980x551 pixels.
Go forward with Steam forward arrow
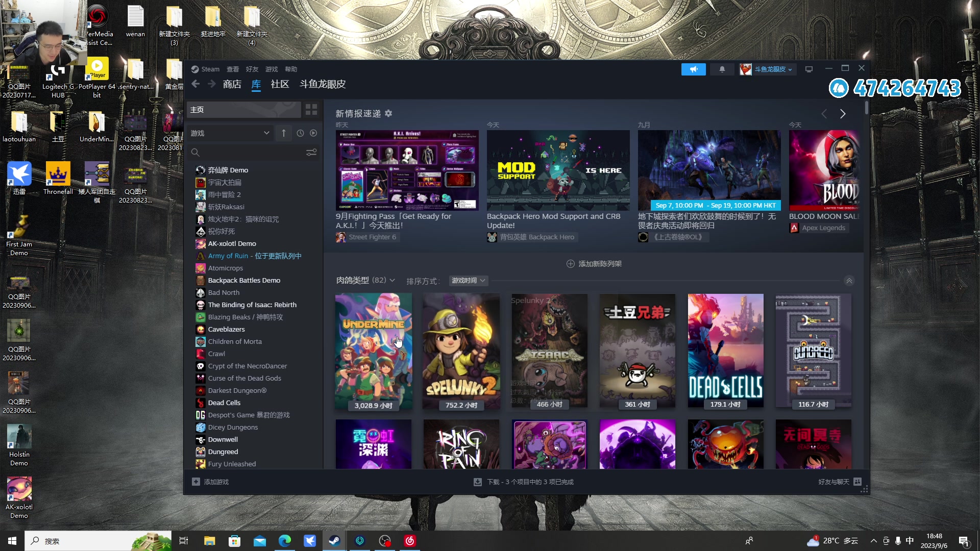pyautogui.click(x=211, y=84)
